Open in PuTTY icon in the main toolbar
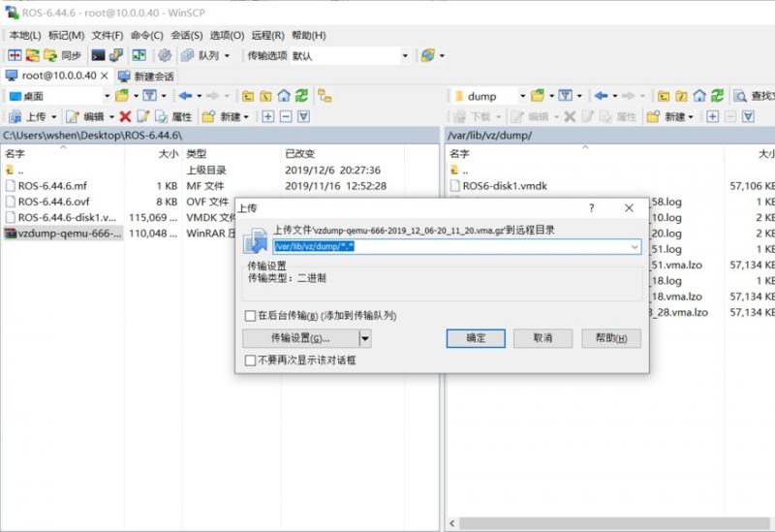775x532 pixels. tap(116, 55)
